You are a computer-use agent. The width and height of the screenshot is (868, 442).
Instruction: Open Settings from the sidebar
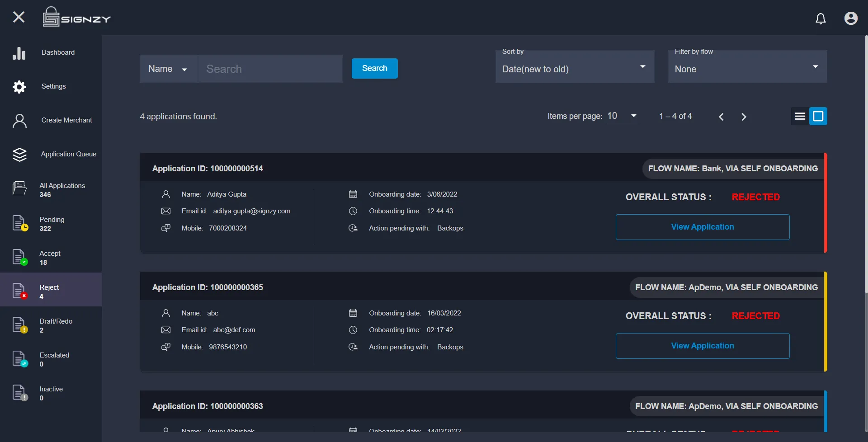point(51,86)
